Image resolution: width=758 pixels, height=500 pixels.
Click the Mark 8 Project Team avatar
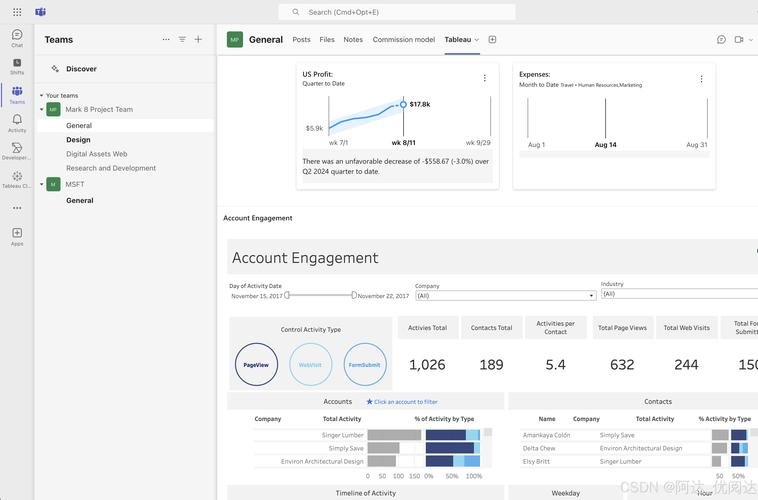pos(53,109)
